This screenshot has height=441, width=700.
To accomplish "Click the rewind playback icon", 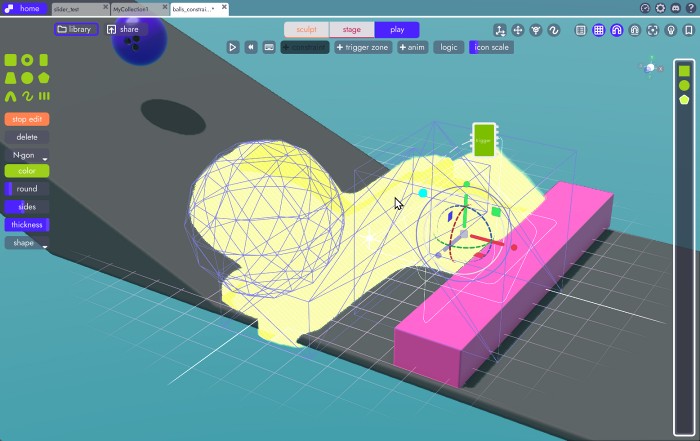I will (250, 47).
